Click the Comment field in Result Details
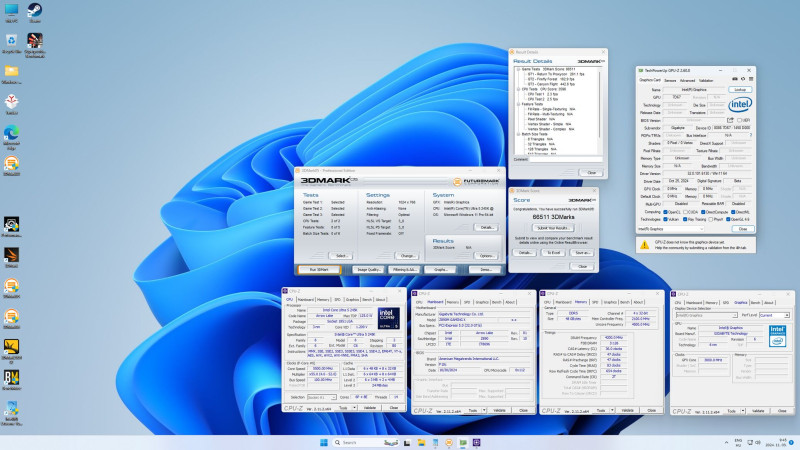The height and width of the screenshot is (450, 800). [566, 160]
